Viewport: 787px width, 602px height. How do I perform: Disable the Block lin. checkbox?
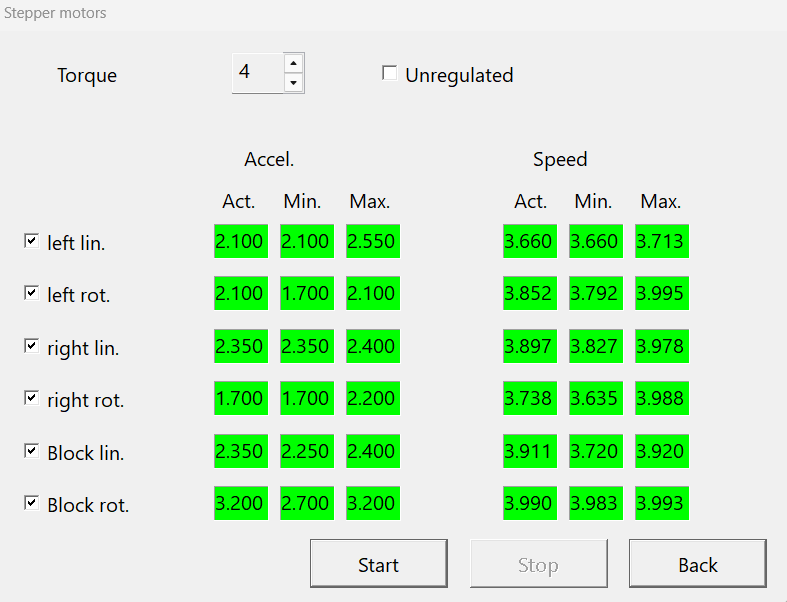pyautogui.click(x=31, y=451)
